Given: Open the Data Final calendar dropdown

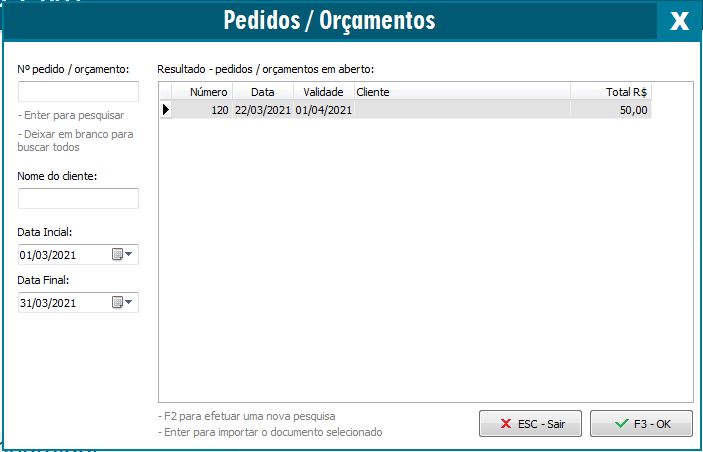Looking at the screenshot, I should pos(122,303).
